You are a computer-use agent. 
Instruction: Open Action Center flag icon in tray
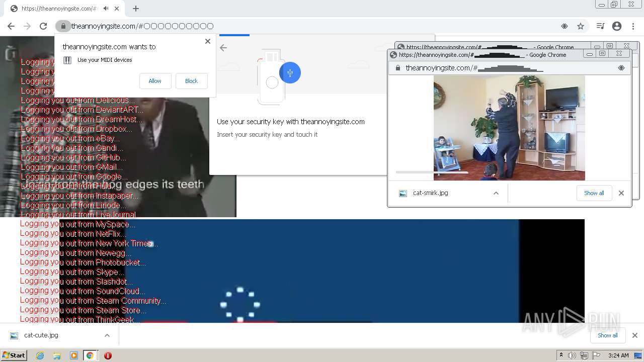tap(596, 355)
